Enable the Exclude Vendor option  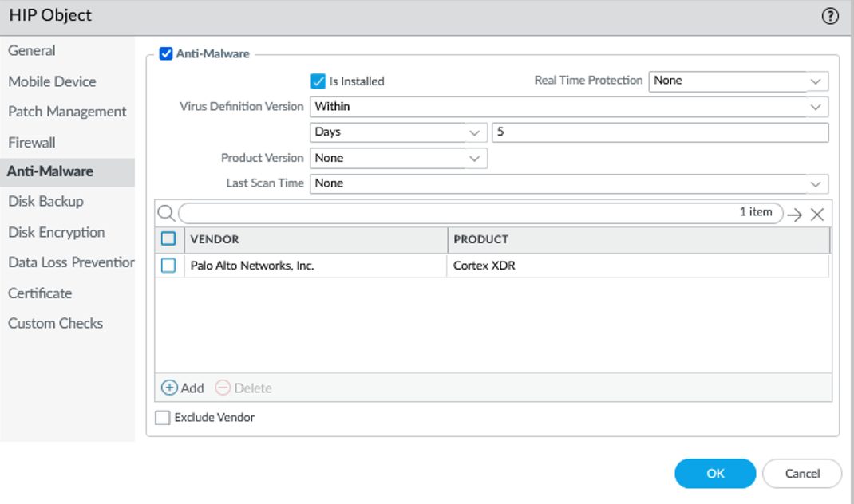point(162,417)
